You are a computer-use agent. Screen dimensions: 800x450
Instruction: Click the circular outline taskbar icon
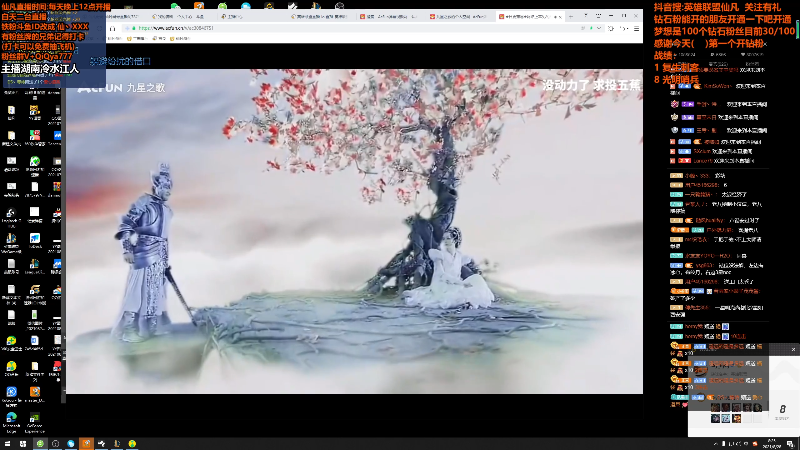click(56, 444)
